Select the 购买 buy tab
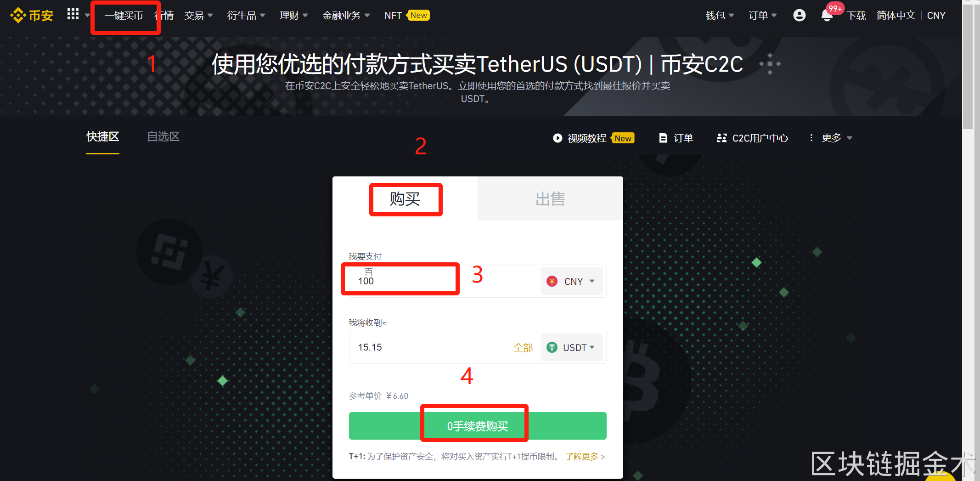 click(x=405, y=198)
